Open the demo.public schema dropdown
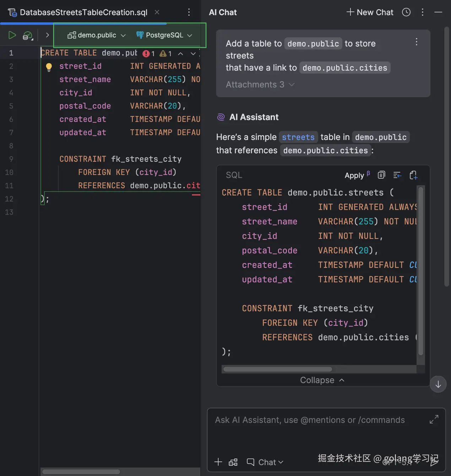This screenshot has width=451, height=476. point(97,35)
